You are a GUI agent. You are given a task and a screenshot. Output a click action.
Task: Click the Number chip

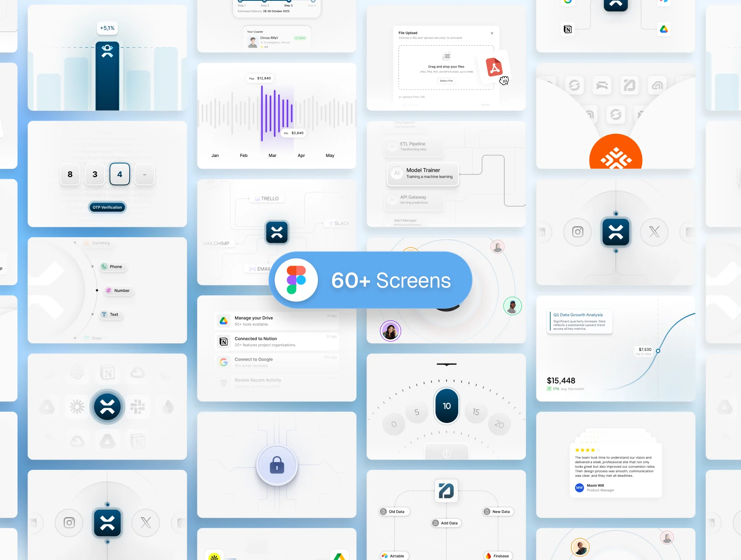coord(119,291)
